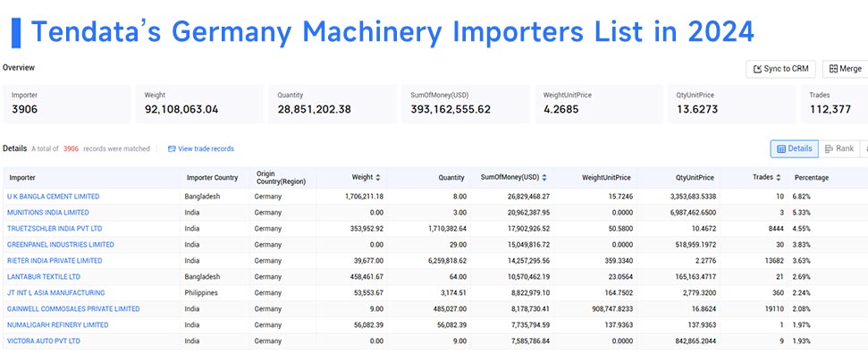Click the 6.82% percentage cell
Image resolution: width=868 pixels, height=362 pixels.
pos(802,197)
